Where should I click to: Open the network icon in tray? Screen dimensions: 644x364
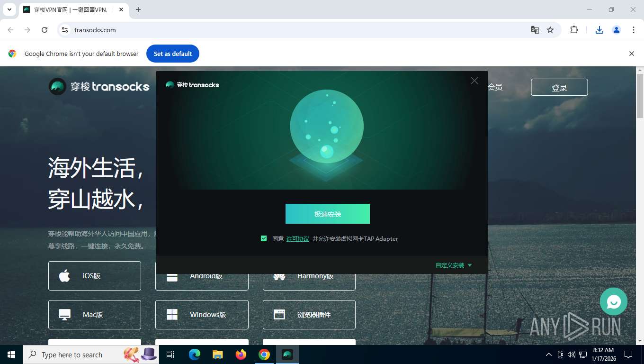pos(583,355)
